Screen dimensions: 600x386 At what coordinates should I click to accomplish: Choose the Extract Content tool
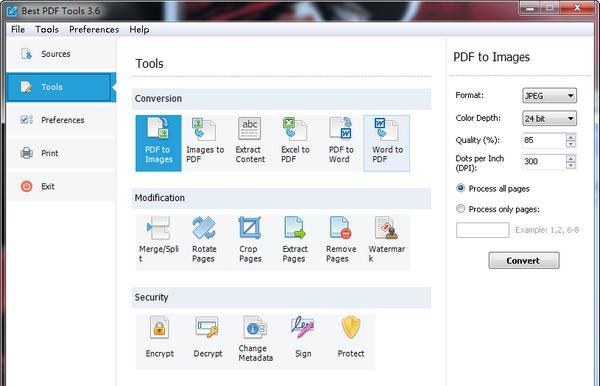[x=250, y=143]
